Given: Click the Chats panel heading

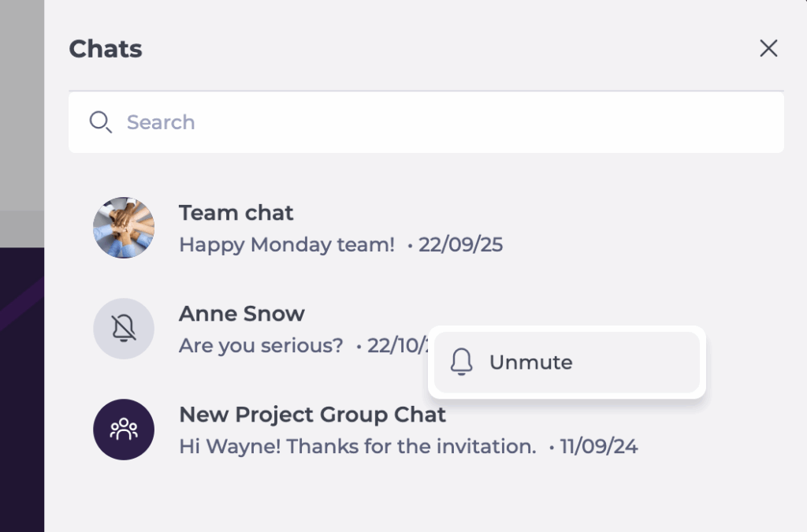Looking at the screenshot, I should 106,49.
